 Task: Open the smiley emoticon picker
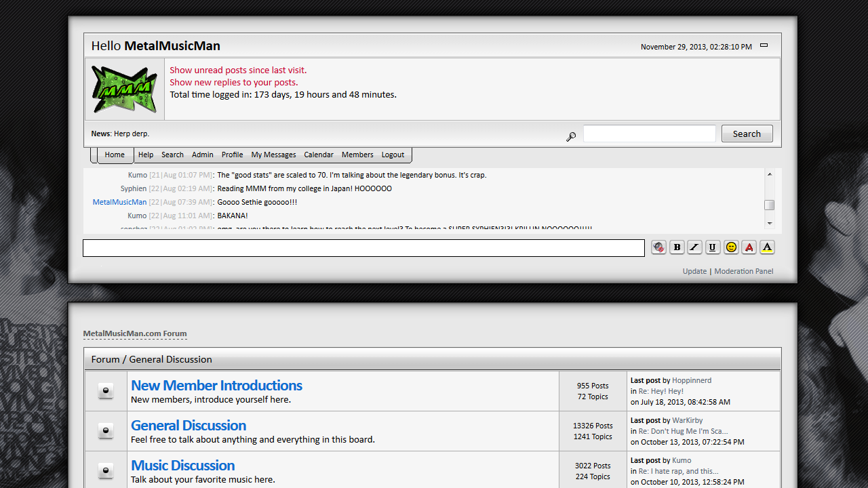click(x=731, y=247)
